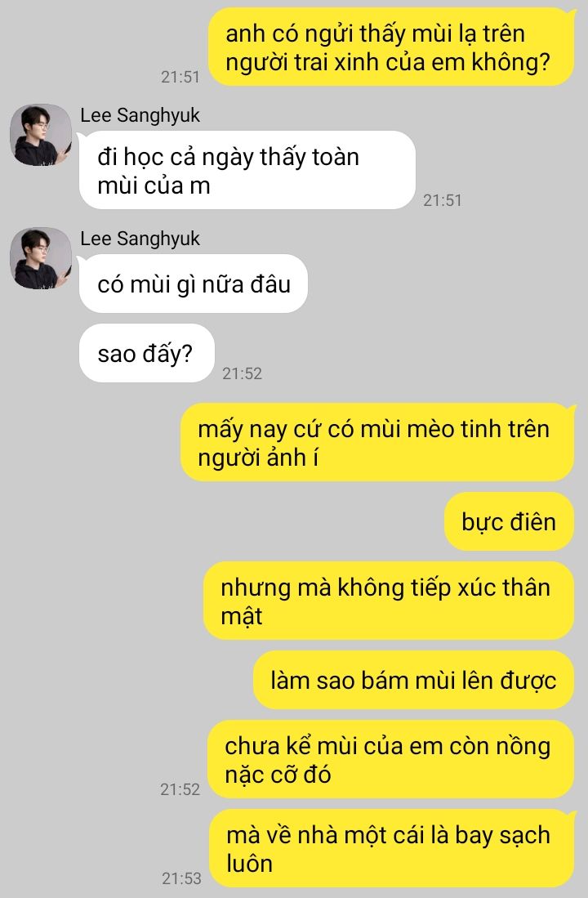Click the "bực điên" message bubble
This screenshot has width=588, height=898.
509,522
